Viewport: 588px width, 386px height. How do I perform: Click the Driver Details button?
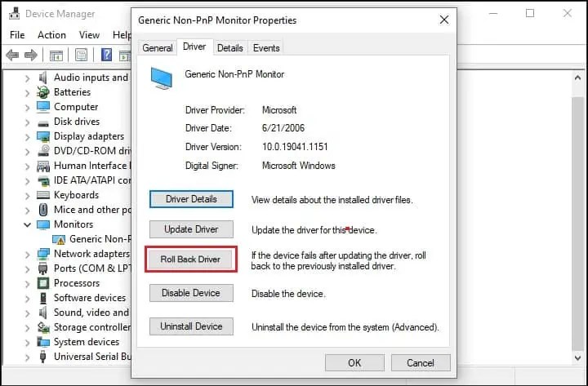191,199
